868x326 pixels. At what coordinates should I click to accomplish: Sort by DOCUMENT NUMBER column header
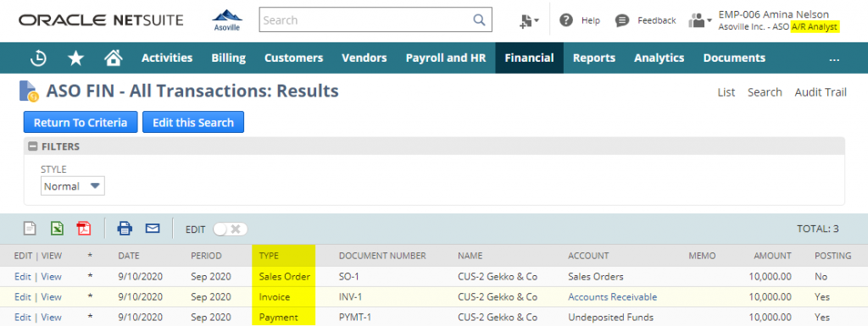(x=382, y=256)
